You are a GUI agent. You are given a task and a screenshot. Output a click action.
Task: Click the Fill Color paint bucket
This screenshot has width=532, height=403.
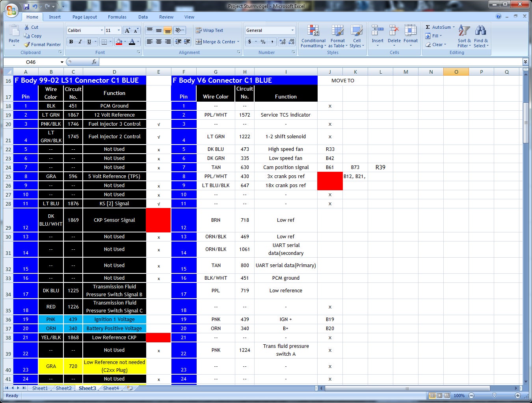tap(119, 42)
